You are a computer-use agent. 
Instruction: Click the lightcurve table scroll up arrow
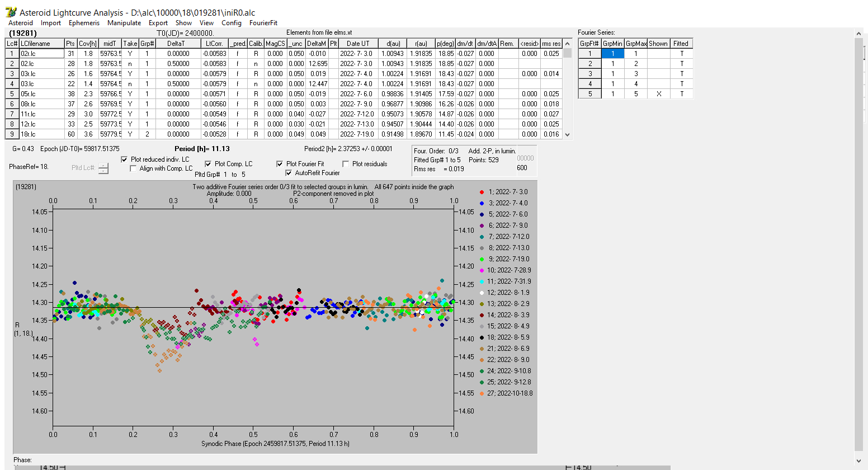tap(568, 44)
